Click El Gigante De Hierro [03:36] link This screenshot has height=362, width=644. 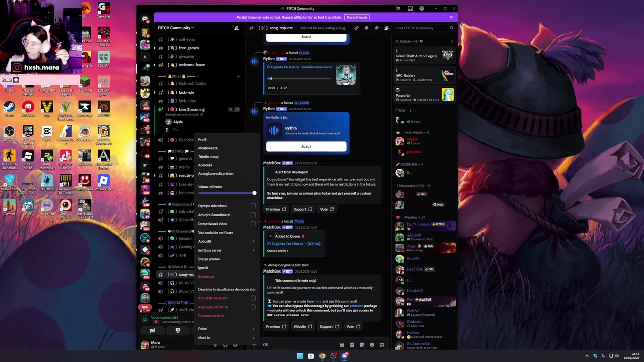(x=294, y=244)
